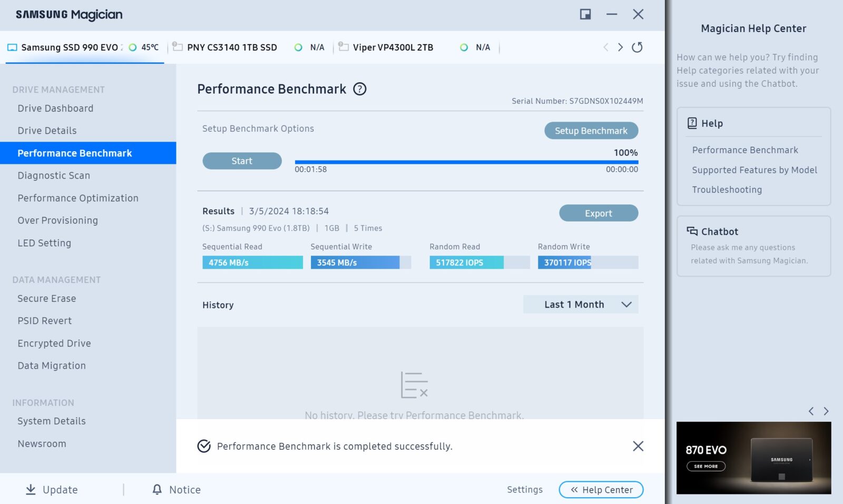Refresh the drive list with reload icon

(x=637, y=47)
